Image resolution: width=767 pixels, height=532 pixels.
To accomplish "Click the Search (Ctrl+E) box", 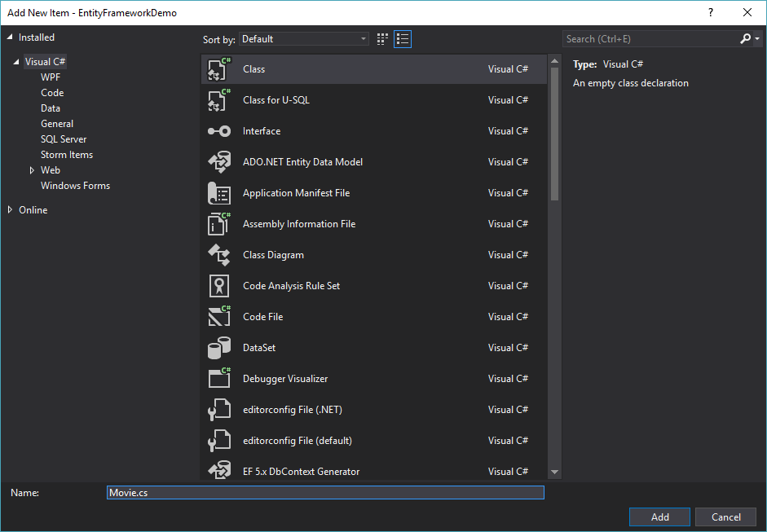I will (x=650, y=38).
